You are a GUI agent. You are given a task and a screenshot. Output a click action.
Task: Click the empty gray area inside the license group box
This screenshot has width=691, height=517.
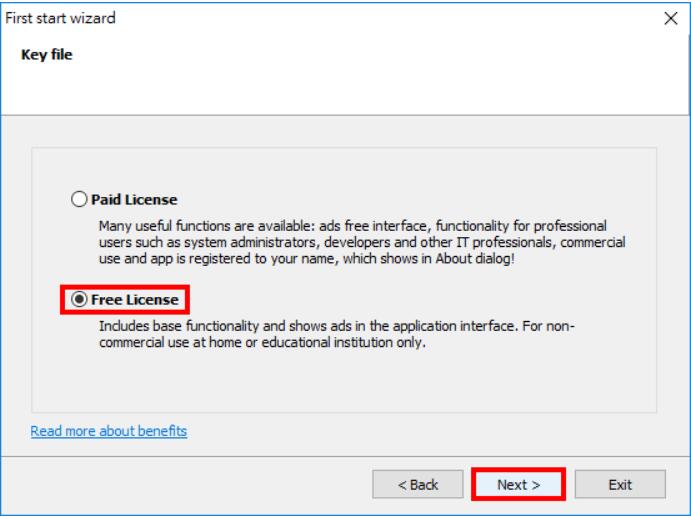pyautogui.click(x=344, y=381)
